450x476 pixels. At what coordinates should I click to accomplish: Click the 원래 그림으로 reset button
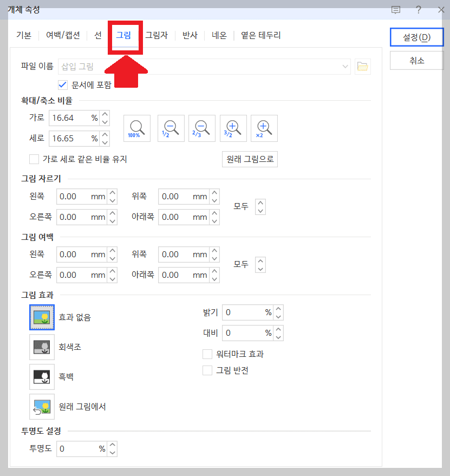click(x=250, y=159)
